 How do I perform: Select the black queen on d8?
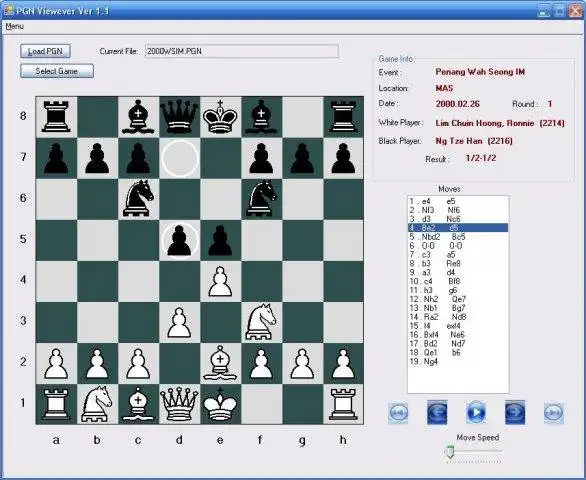click(x=179, y=116)
